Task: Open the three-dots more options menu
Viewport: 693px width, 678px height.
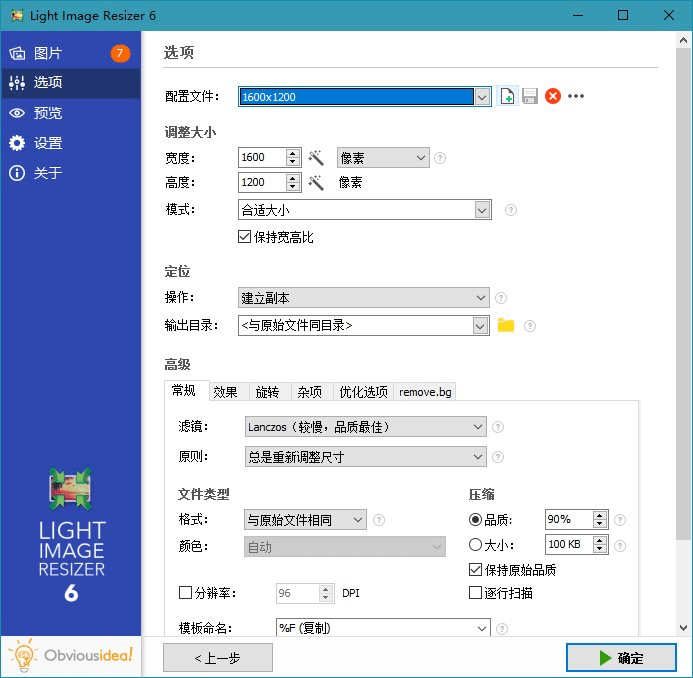Action: (576, 97)
